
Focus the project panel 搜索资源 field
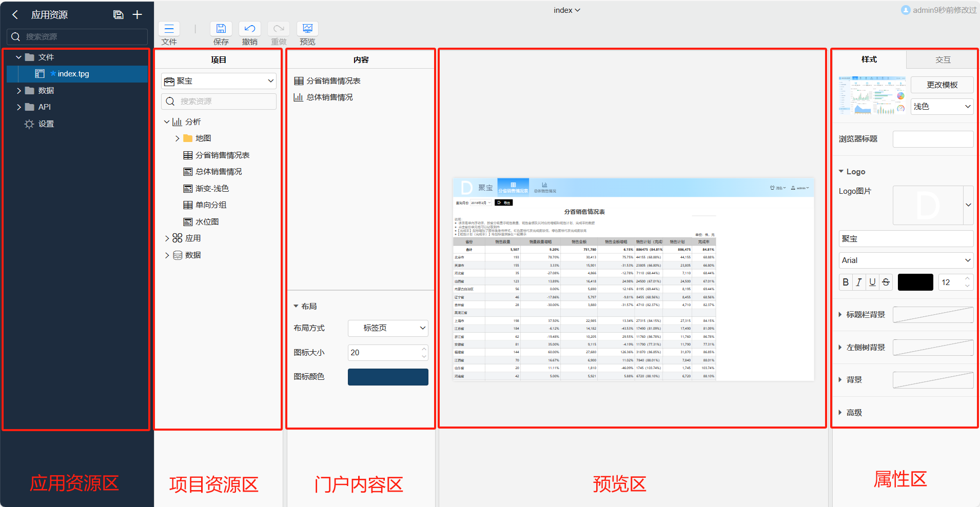(x=219, y=102)
